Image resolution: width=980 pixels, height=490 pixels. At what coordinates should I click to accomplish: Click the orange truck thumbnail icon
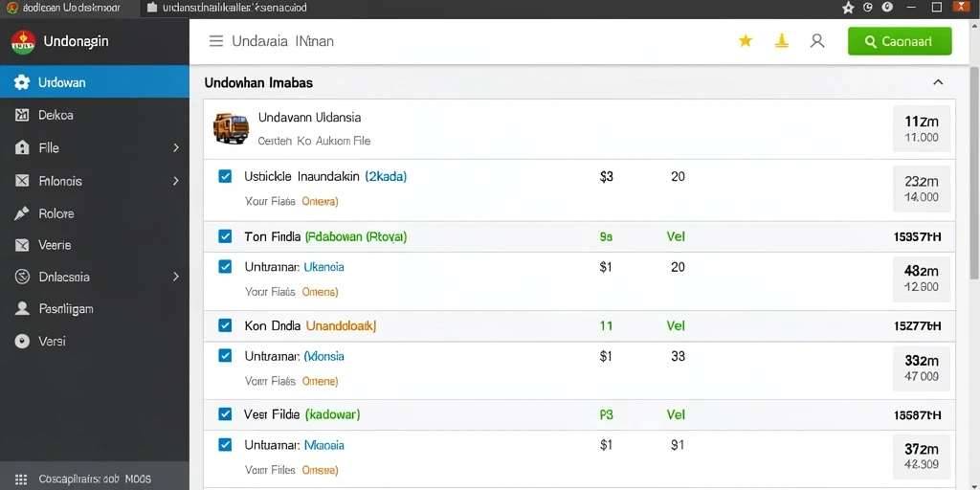click(231, 128)
